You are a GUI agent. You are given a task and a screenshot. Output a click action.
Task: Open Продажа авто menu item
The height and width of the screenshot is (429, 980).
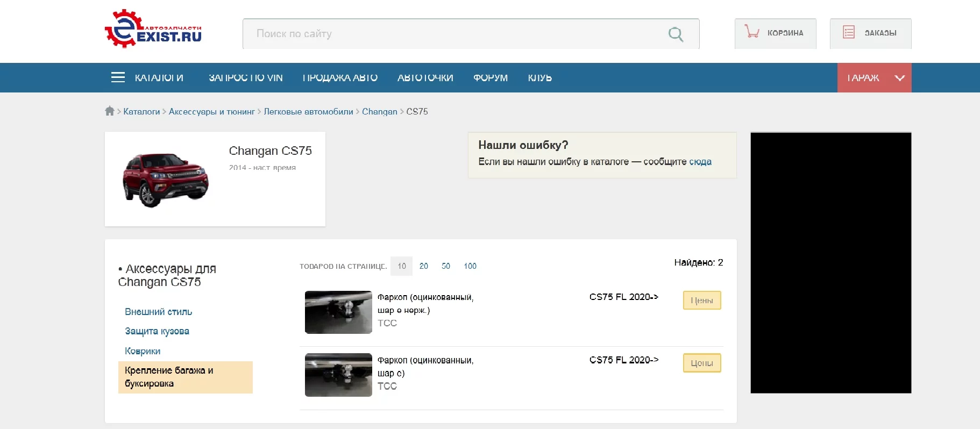[340, 78]
